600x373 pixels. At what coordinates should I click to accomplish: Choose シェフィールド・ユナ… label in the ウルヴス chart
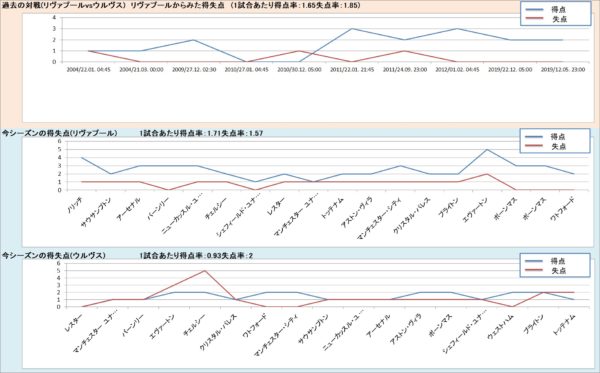[464, 333]
